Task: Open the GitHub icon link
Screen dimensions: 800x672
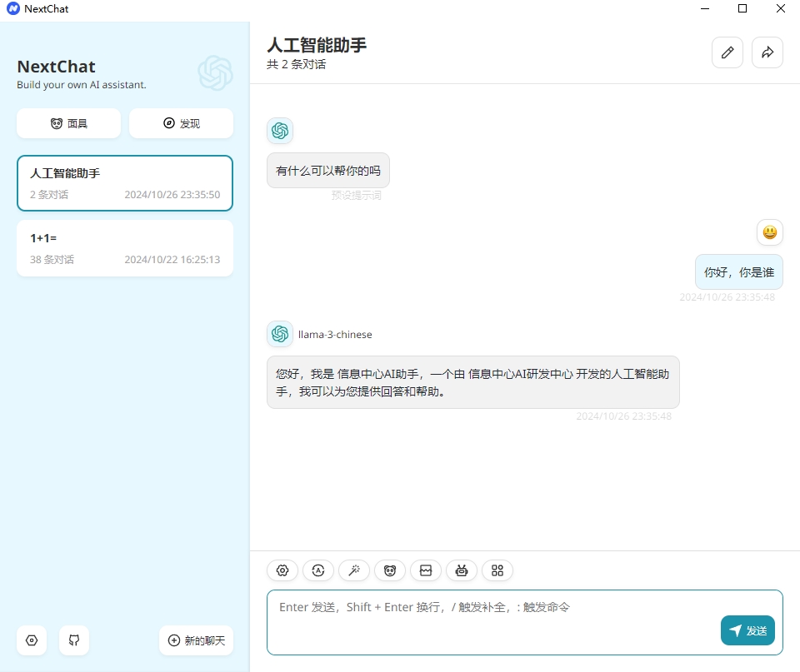Action: coord(74,640)
